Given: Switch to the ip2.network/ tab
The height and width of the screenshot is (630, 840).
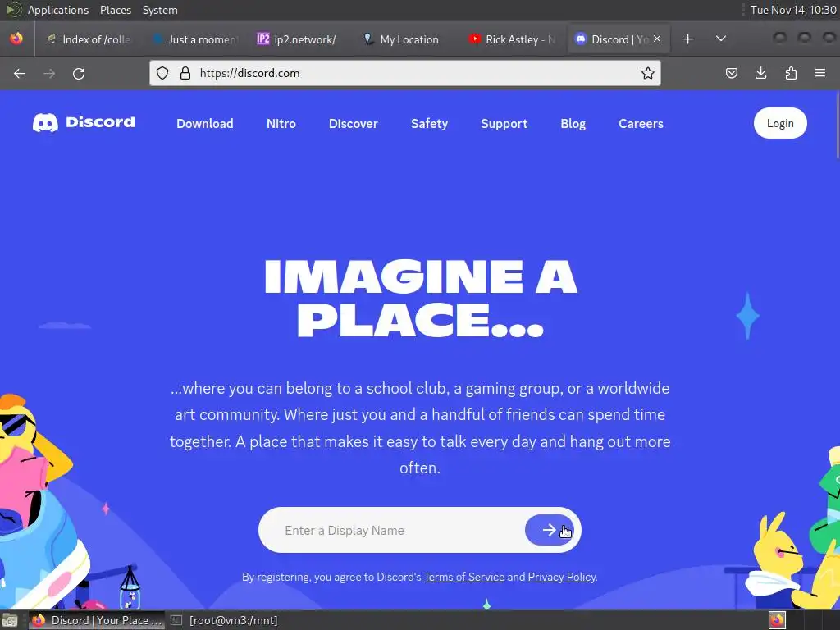Looking at the screenshot, I should 300,39.
